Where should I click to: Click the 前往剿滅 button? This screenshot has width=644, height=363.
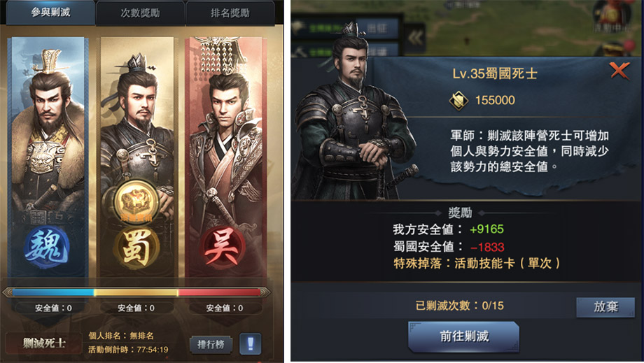point(464,336)
